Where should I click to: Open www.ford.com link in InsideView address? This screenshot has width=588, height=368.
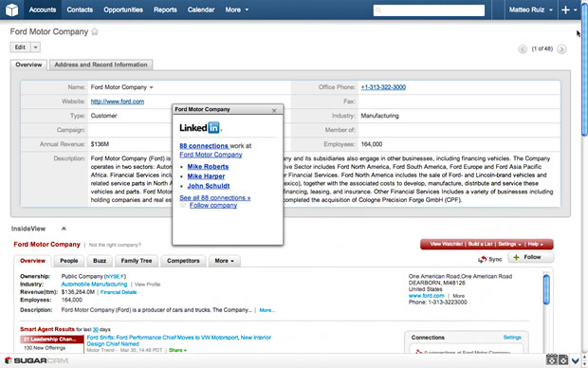click(x=427, y=296)
